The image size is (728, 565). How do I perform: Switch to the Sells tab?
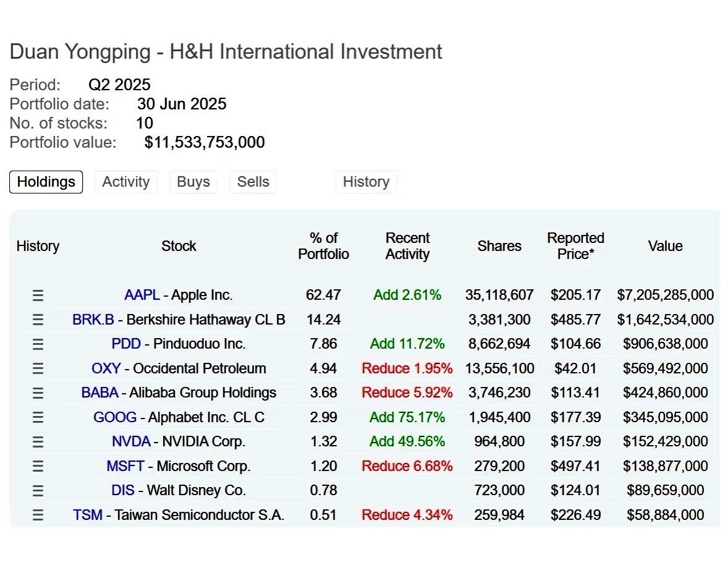(253, 182)
